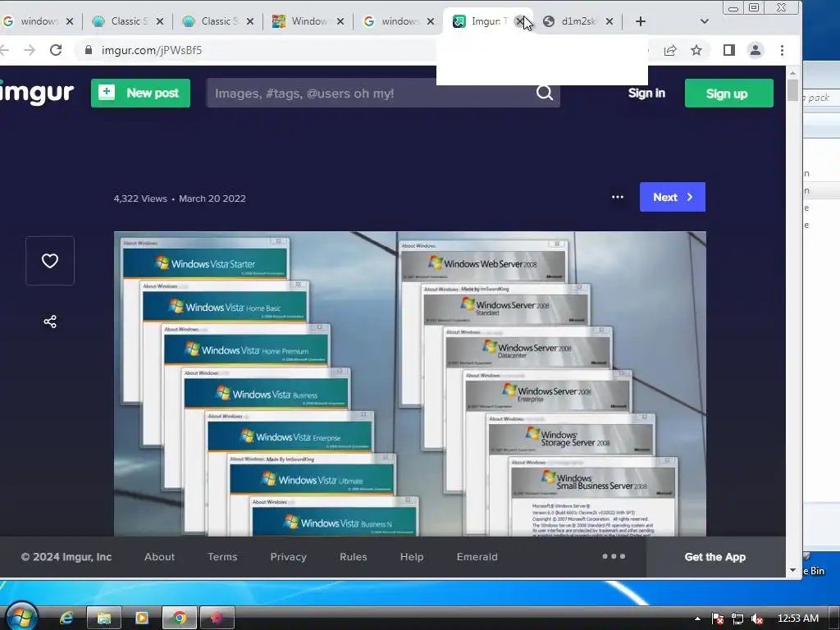The image size is (840, 630).
Task: Expand footer more options dots
Action: coord(614,556)
